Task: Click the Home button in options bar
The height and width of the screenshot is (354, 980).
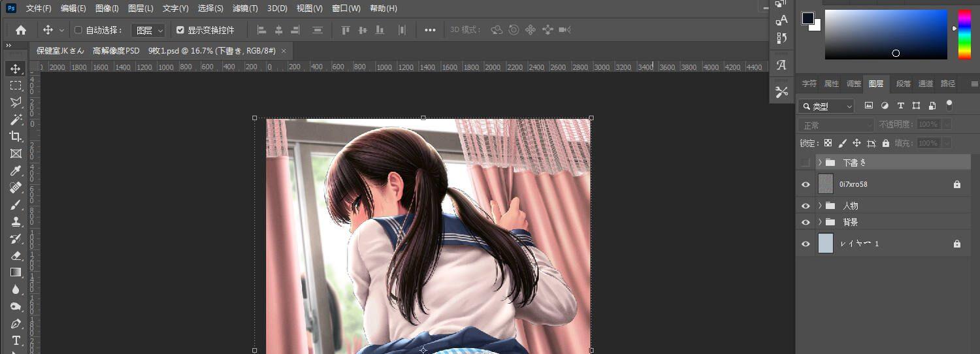Action: pyautogui.click(x=21, y=30)
